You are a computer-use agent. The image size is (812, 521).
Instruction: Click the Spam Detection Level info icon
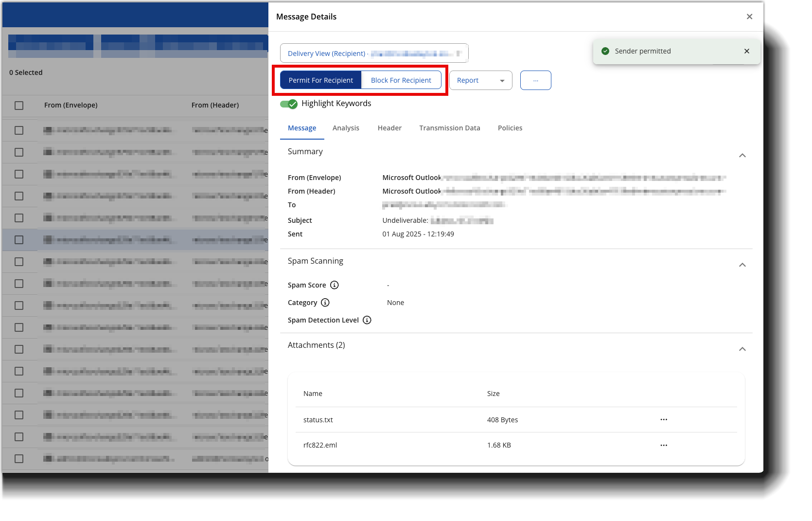(x=367, y=320)
